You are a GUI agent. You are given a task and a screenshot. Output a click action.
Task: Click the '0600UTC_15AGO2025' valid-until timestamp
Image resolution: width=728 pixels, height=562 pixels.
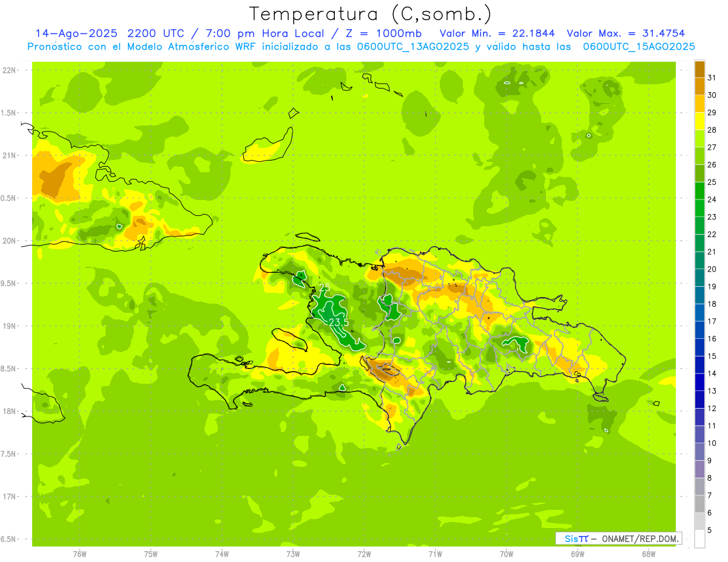point(639,47)
